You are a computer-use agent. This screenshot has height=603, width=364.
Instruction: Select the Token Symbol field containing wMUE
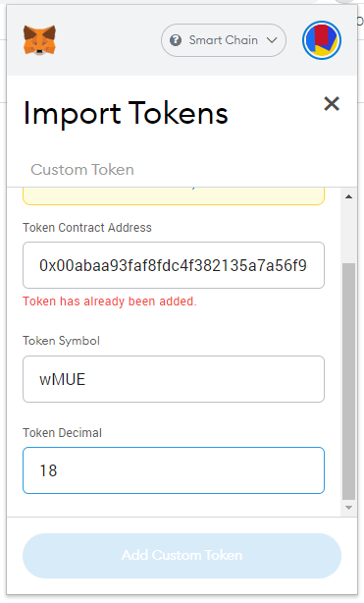tap(174, 379)
